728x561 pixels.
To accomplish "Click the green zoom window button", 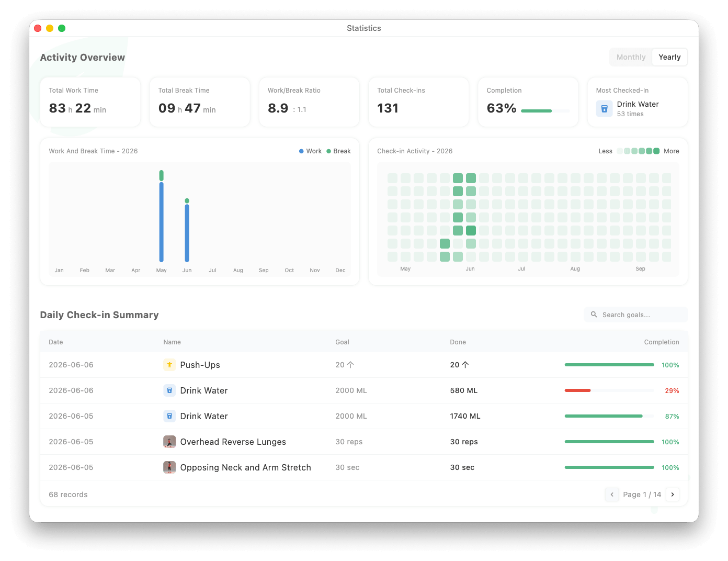I will pos(62,28).
